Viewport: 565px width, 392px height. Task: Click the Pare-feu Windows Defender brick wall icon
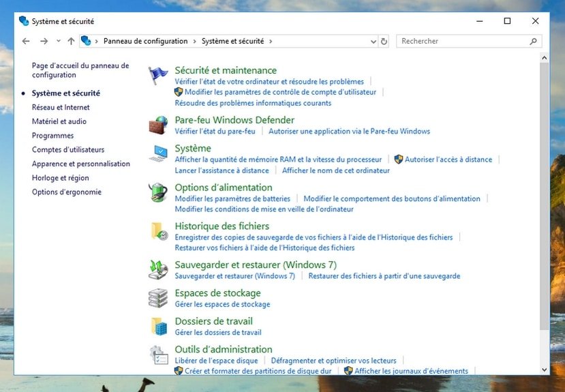coord(159,125)
